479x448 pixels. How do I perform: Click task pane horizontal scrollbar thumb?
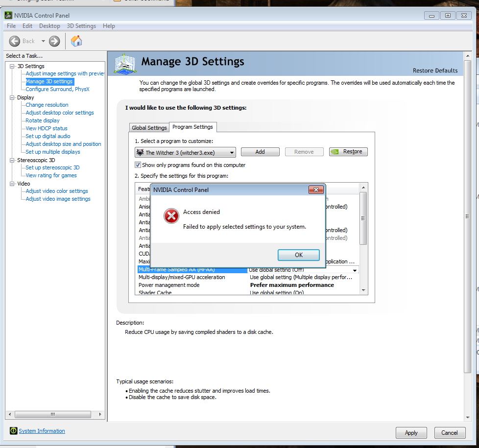pyautogui.click(x=53, y=414)
